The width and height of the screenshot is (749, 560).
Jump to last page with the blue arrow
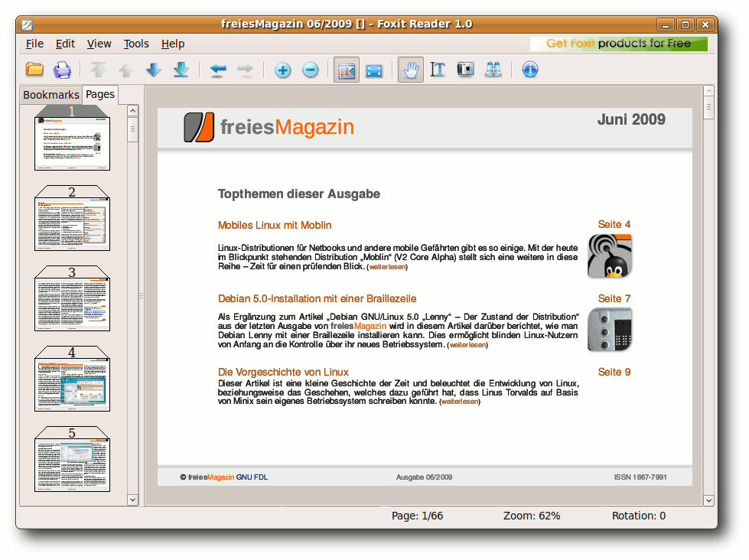pyautogui.click(x=181, y=70)
